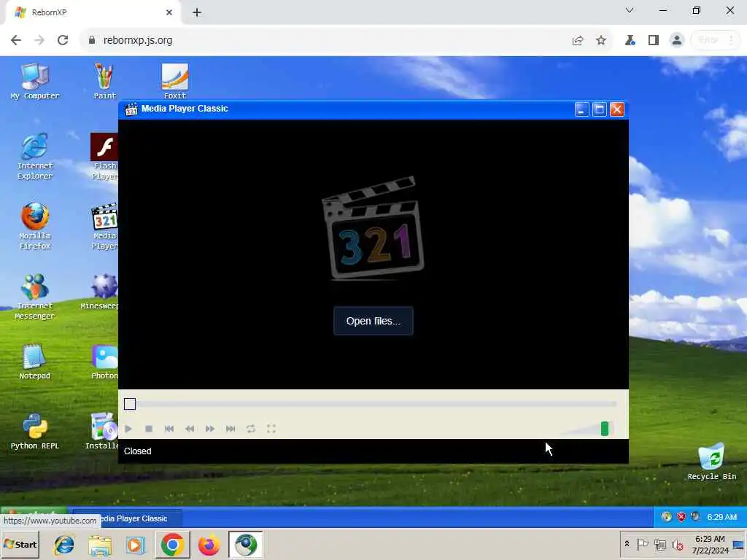Click the 6:29 AM XP tray clock
Image resolution: width=747 pixels, height=560 pixels.
click(721, 517)
